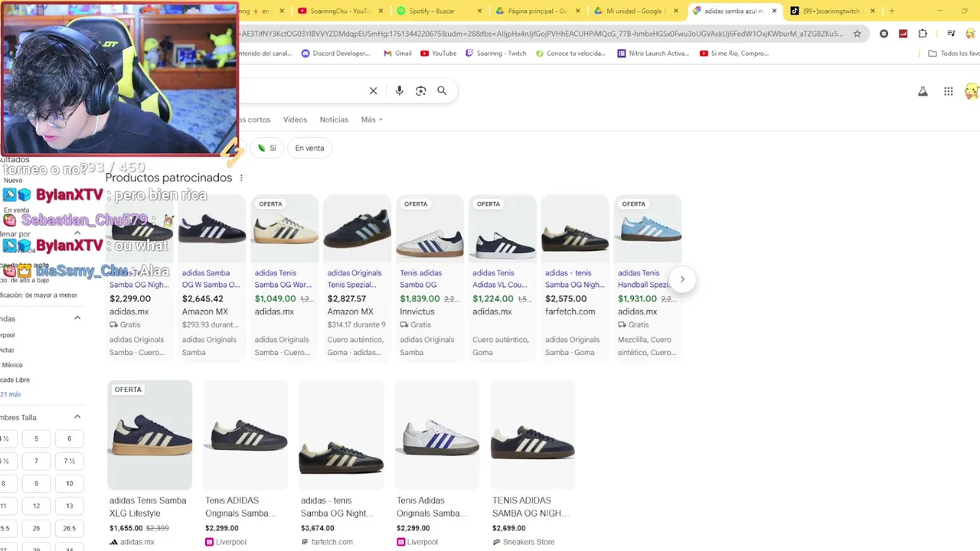Open the Google account avatar
Image resolution: width=980 pixels, height=551 pixels.
[972, 91]
